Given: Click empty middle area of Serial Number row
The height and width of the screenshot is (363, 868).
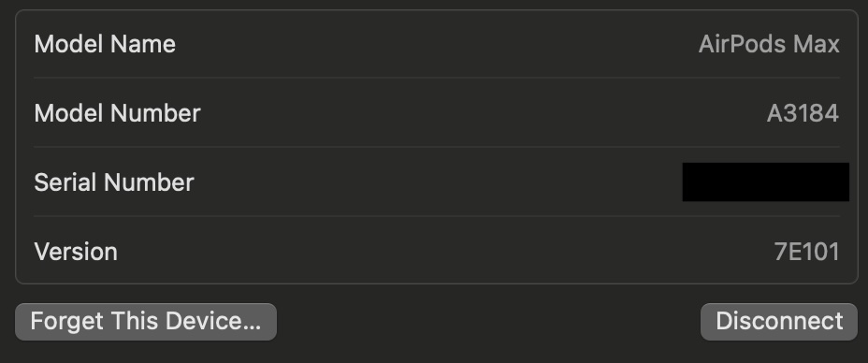Looking at the screenshot, I should pyautogui.click(x=438, y=182).
